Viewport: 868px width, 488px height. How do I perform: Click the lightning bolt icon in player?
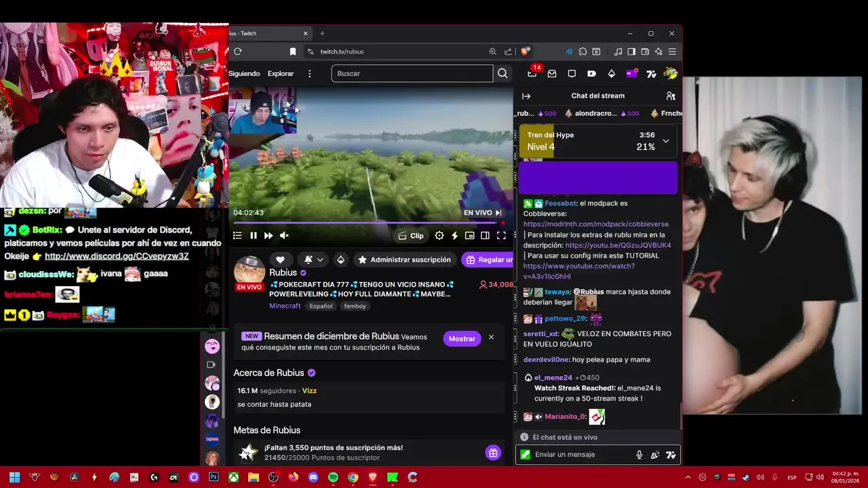(x=454, y=235)
